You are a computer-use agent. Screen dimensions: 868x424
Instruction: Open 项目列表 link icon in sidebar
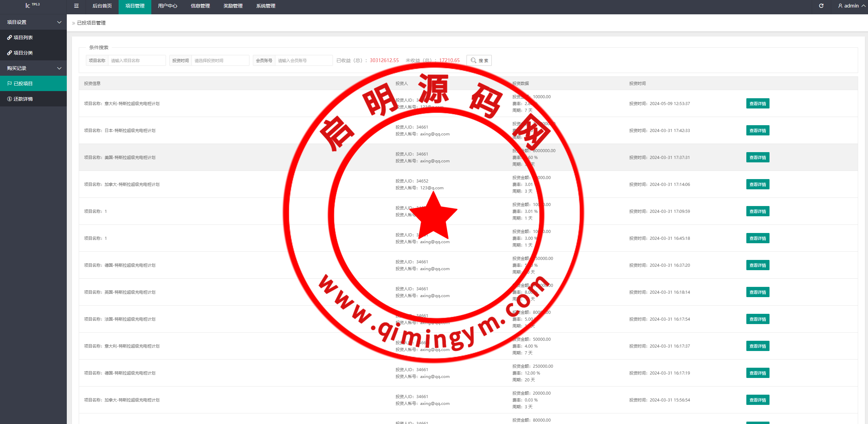[x=10, y=38]
